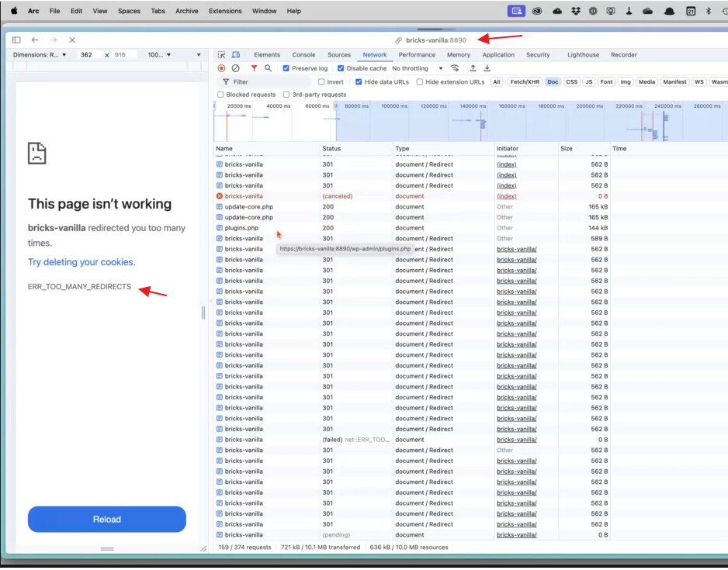Click the notification bell menu bar icon
This screenshot has height=570, width=728.
click(669, 11)
